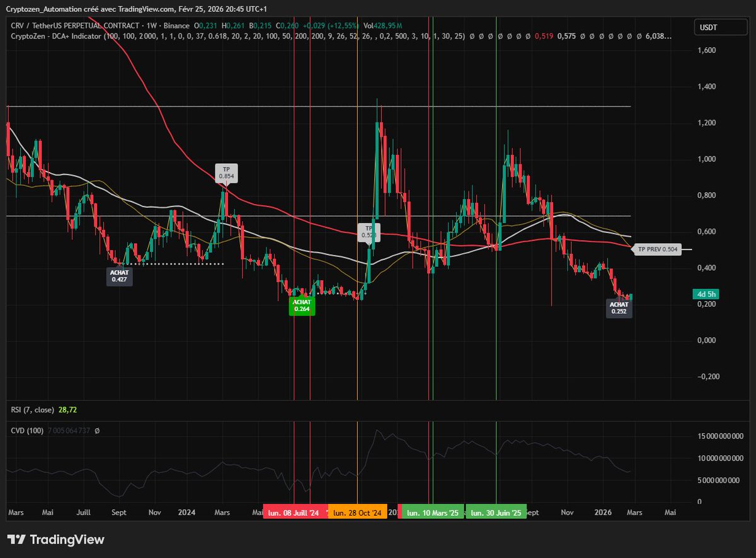Click the Juill time axis label
756x558 pixels.
click(x=83, y=513)
